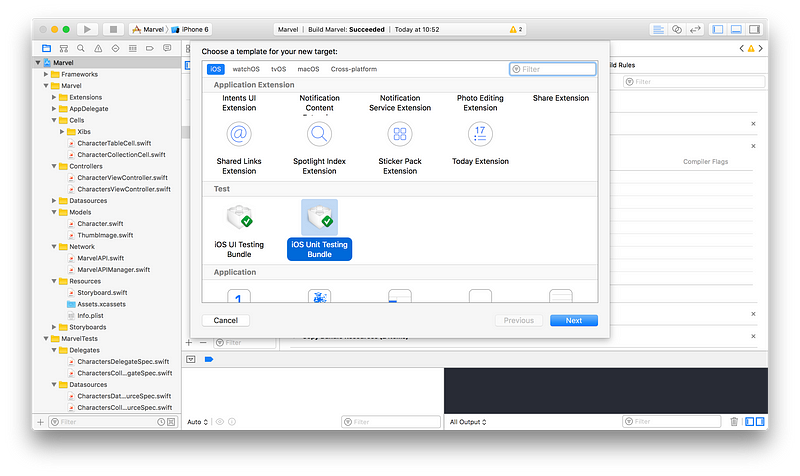Select the iOS platform tab
The height and width of the screenshot is (476, 800).
pos(216,69)
